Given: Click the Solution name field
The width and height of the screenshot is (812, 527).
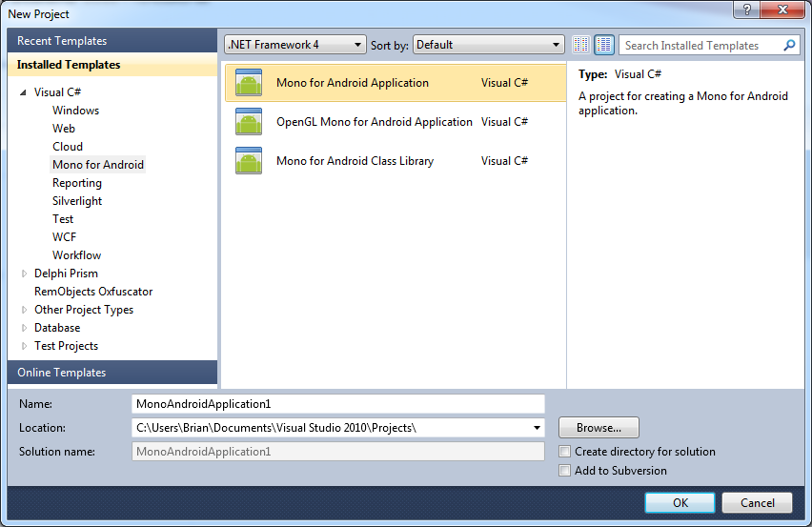Looking at the screenshot, I should point(338,452).
